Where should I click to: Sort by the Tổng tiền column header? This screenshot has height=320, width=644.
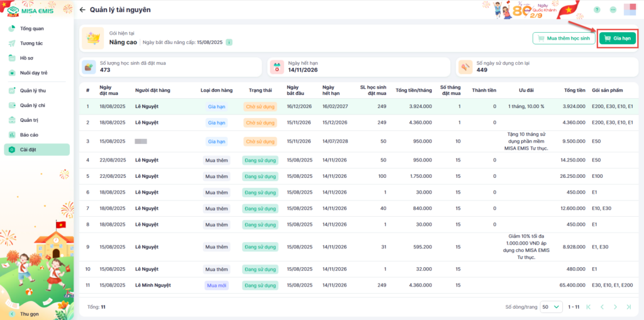(x=574, y=90)
